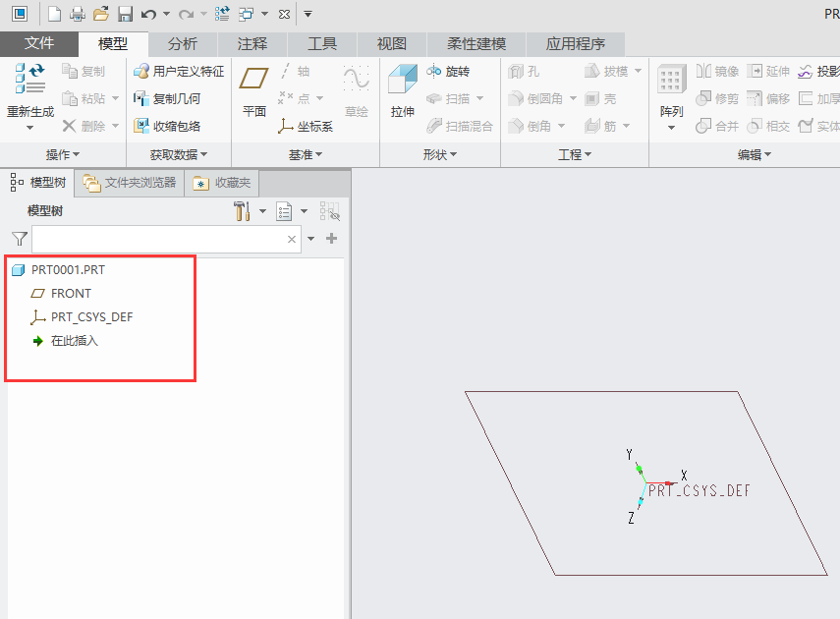Click the Regenerate icon in quick access toolbar
Image resolution: width=840 pixels, height=619 pixels.
[x=222, y=14]
